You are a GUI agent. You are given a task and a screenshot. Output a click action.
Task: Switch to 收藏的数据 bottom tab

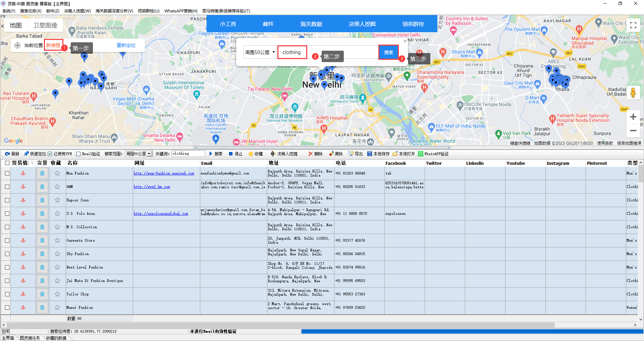pos(56,338)
